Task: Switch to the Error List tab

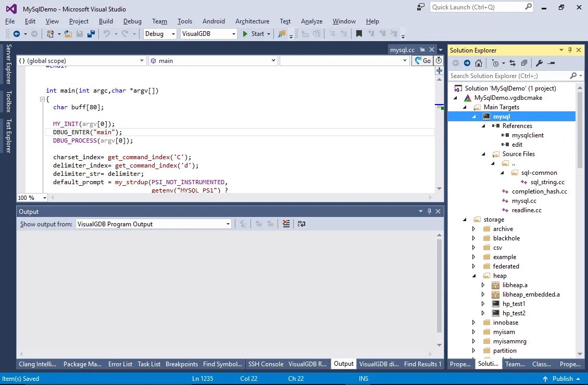Action: 120,364
